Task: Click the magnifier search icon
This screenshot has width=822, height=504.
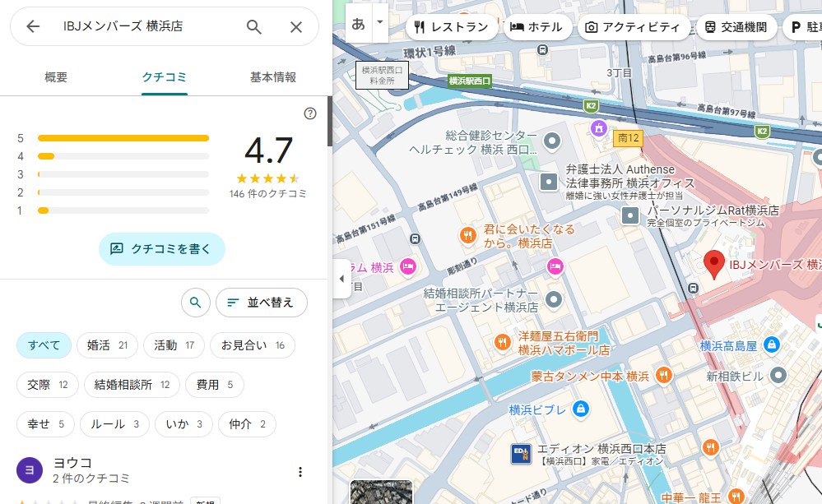Action: [x=254, y=26]
